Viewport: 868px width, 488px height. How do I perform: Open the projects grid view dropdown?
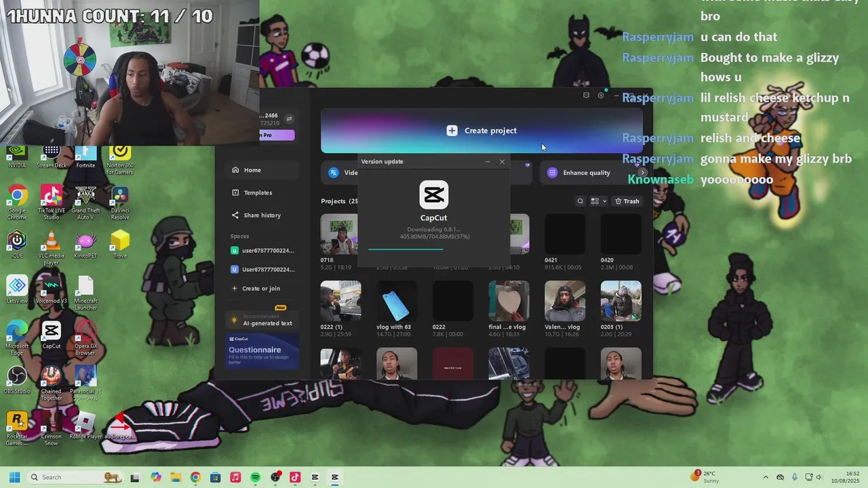coord(599,201)
